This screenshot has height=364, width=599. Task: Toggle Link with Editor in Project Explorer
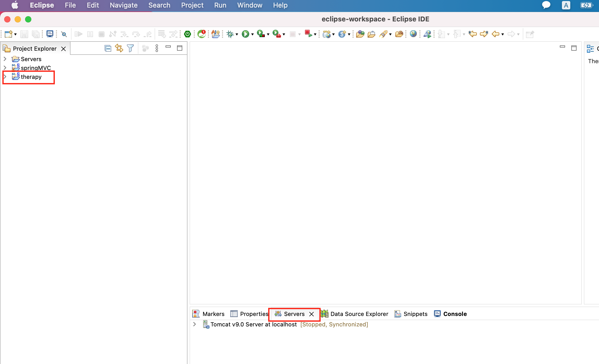coord(119,48)
